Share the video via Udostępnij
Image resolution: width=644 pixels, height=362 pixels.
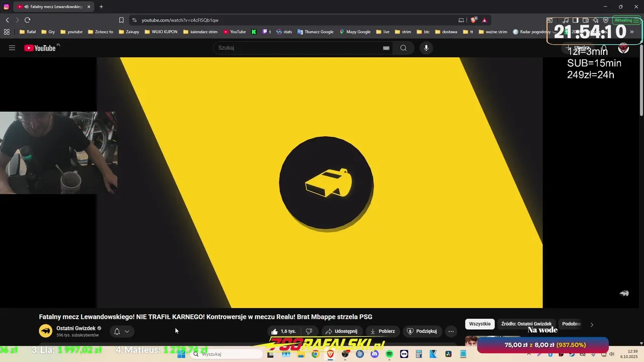(x=341, y=331)
